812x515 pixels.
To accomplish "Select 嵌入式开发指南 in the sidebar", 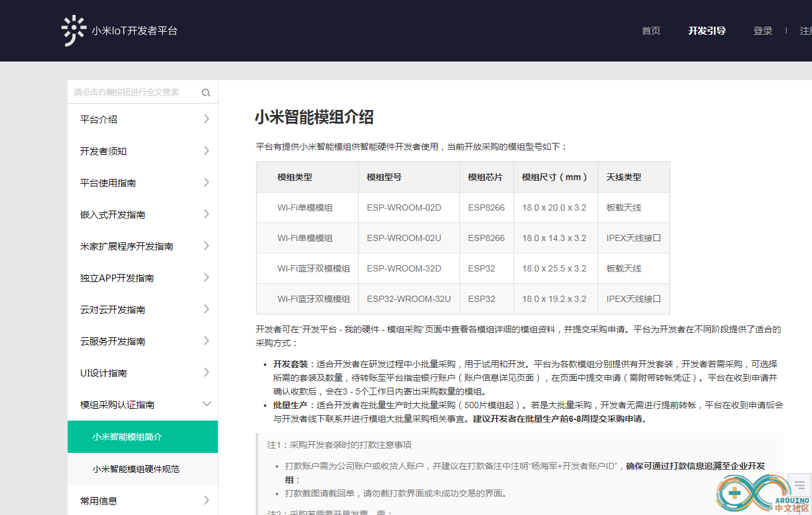I will point(113,214).
